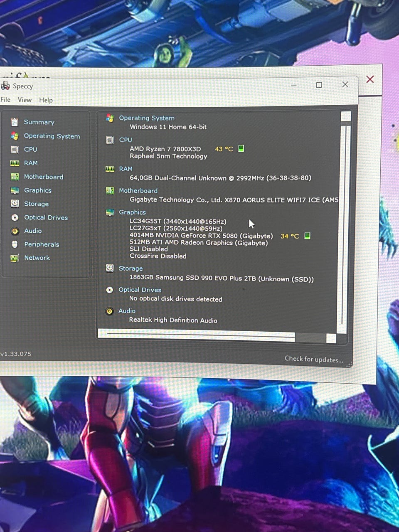399x532 pixels.
Task: Click the drive icon beside Storage heading
Action: (x=110, y=268)
